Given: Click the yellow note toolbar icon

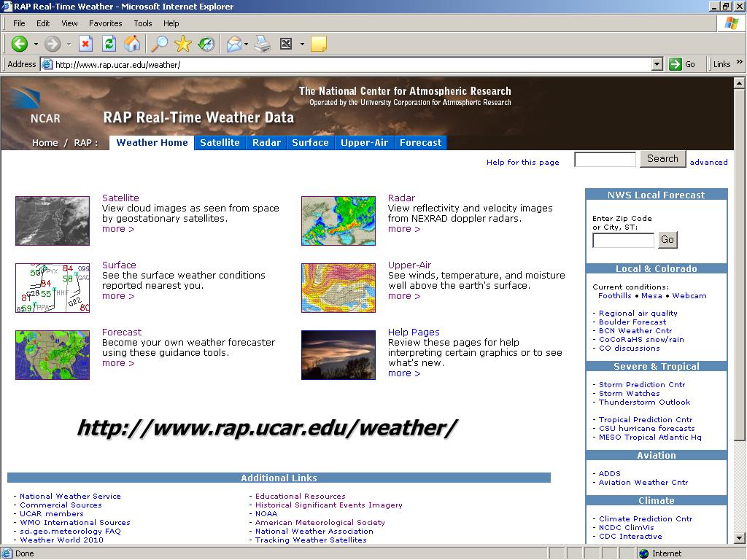Looking at the screenshot, I should (318, 44).
